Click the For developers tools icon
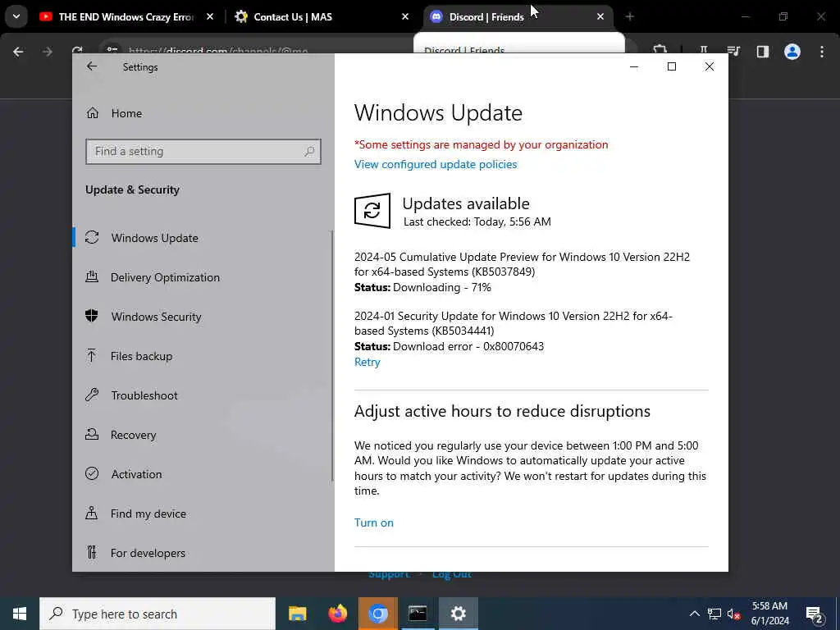This screenshot has width=840, height=630. point(92,552)
